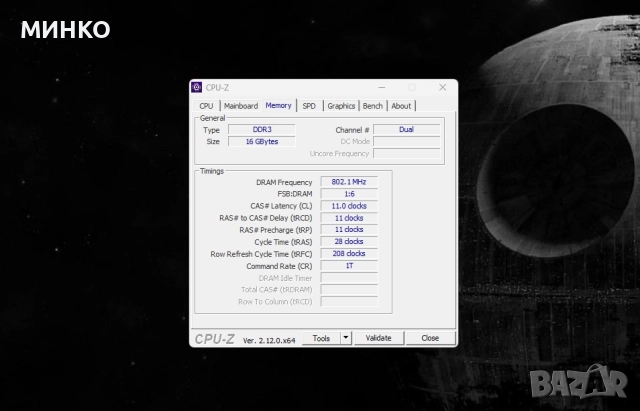The height and width of the screenshot is (411, 640).
Task: Go to the About tab
Action: tap(401, 106)
